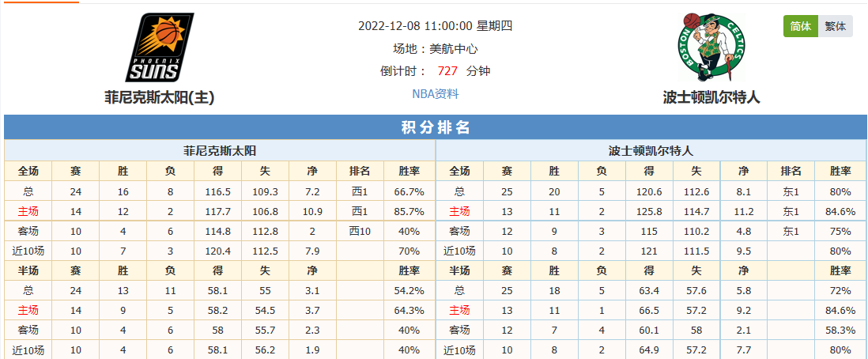Click the countdown value 727

(x=447, y=71)
